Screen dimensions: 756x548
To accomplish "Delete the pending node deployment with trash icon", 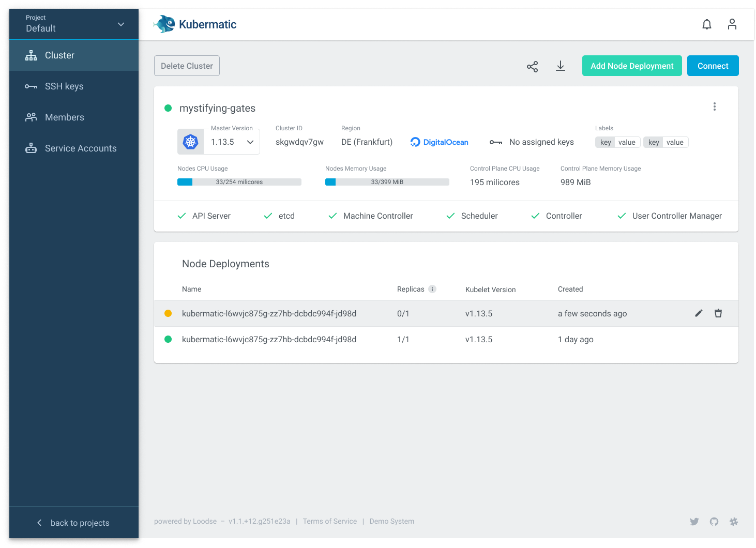I will click(718, 313).
